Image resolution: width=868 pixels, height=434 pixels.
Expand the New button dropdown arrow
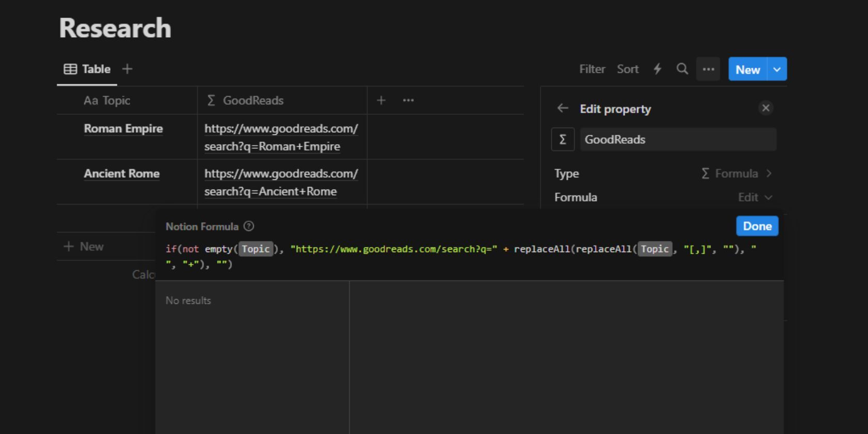point(777,69)
